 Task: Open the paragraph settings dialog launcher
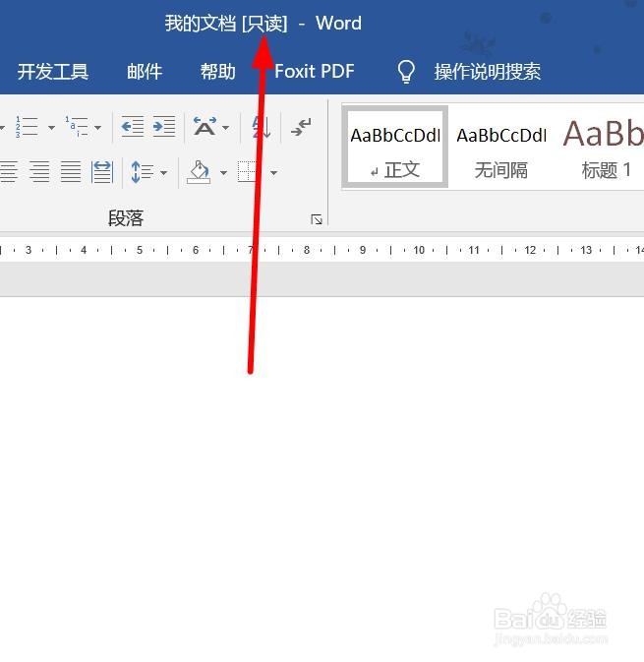click(316, 219)
